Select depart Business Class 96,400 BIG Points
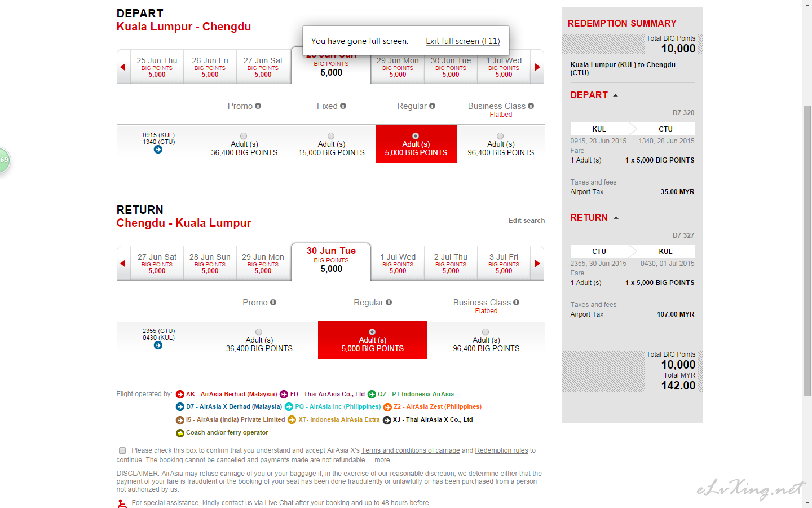The width and height of the screenshot is (812, 508). coord(500,136)
